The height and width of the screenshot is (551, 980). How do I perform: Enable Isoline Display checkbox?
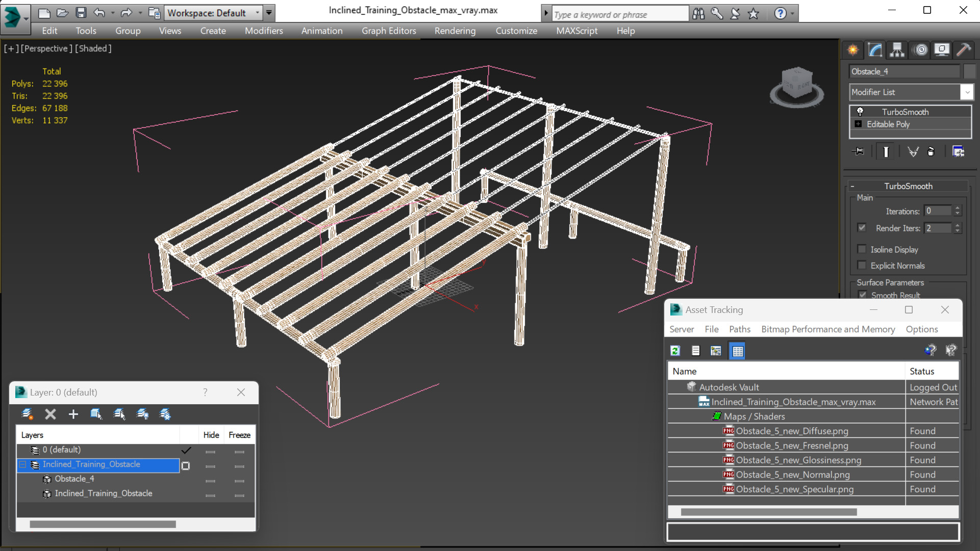862,249
